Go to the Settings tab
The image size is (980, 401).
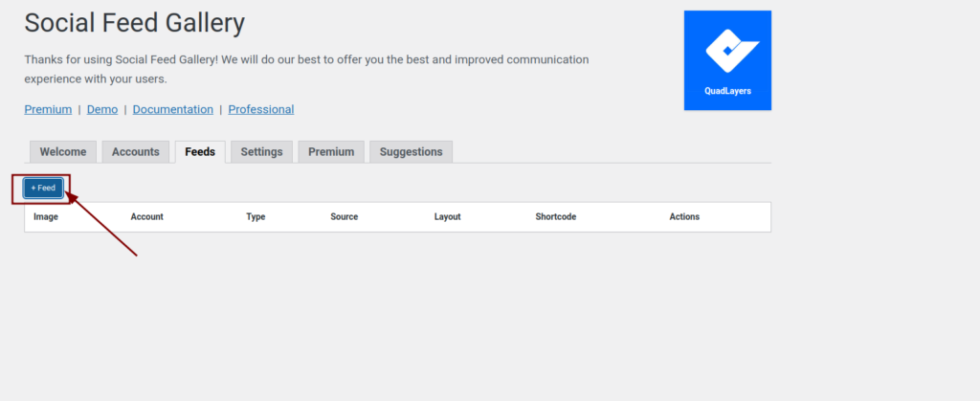tap(261, 152)
